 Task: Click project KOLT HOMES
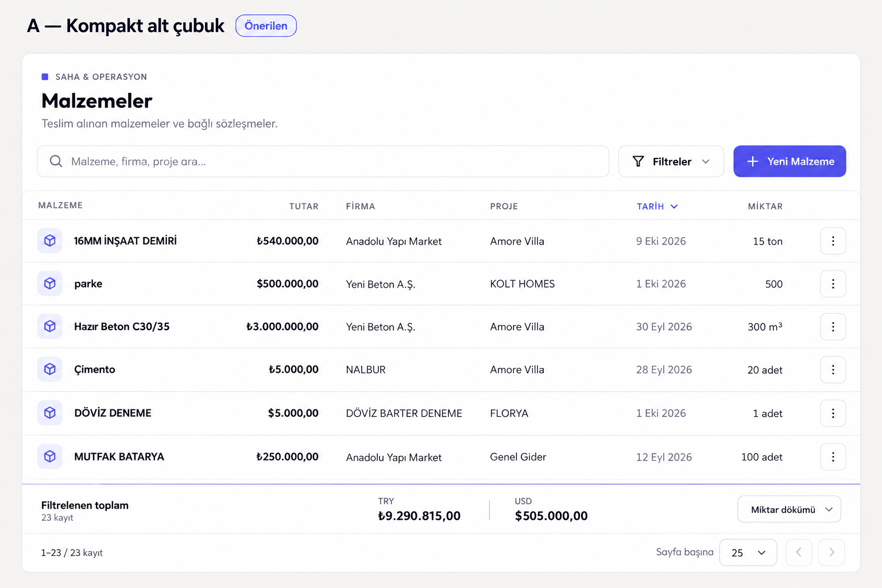[523, 284]
